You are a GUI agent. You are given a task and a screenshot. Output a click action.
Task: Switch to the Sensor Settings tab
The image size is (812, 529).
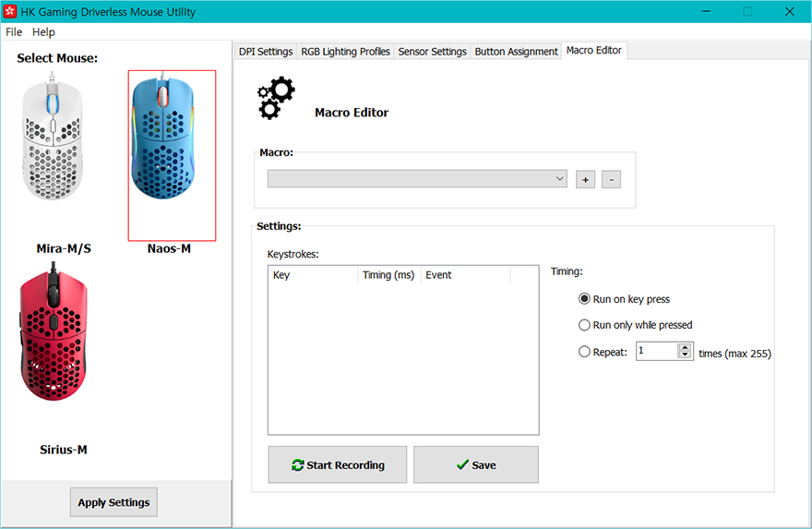point(433,52)
